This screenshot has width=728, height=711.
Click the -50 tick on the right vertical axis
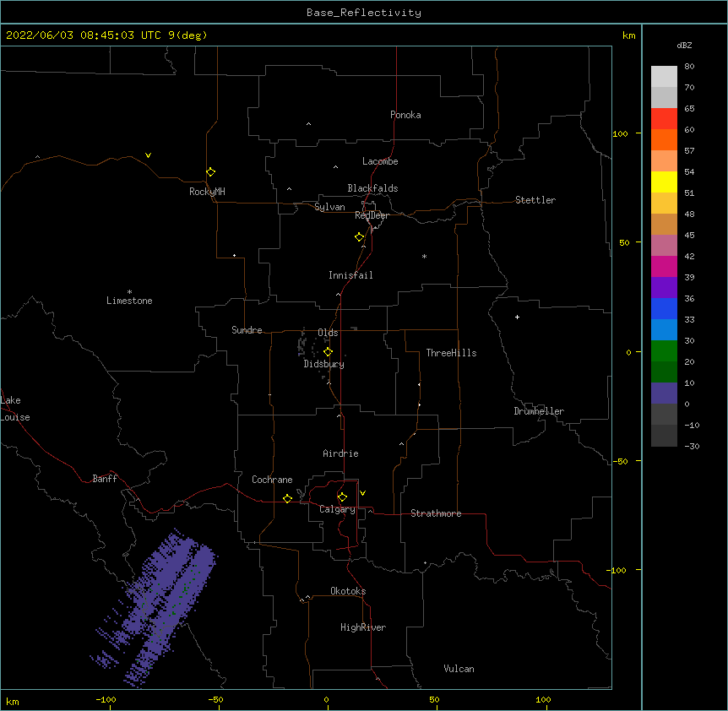[x=620, y=461]
